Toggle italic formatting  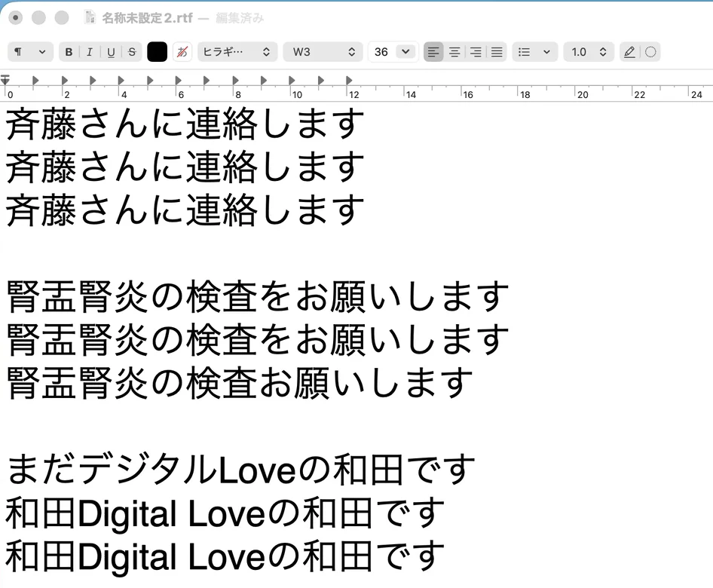[90, 52]
